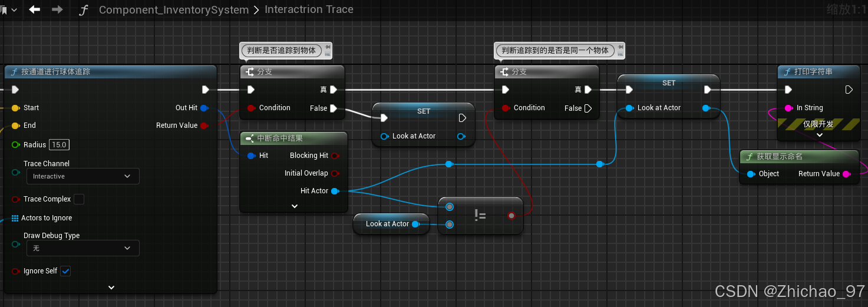The width and height of the screenshot is (868, 307).
Task: Click the Get Display Name Return Value pin
Action: tap(846, 174)
